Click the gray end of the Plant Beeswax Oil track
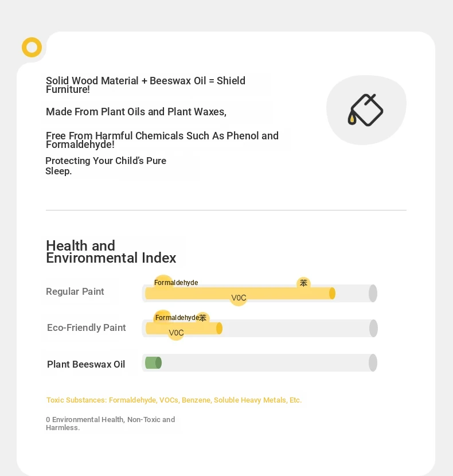 coord(373,363)
